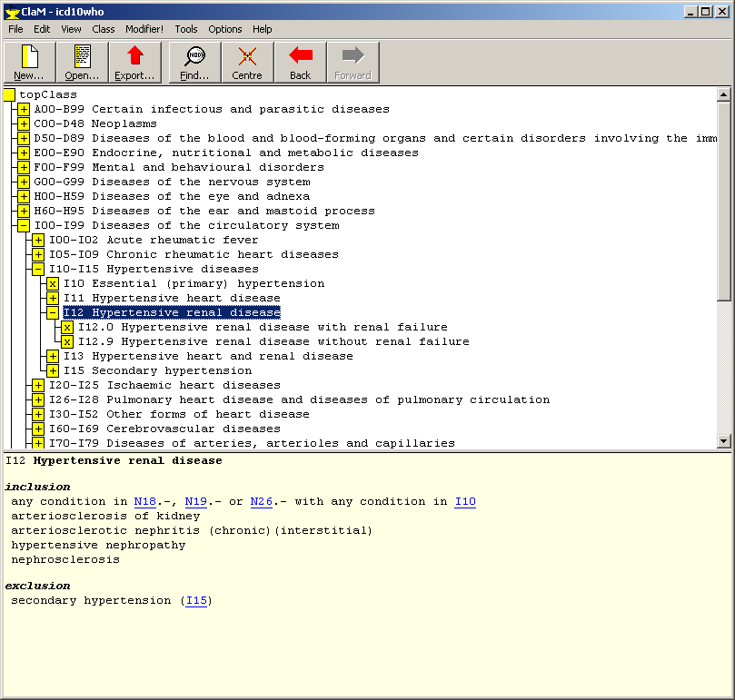
Task: Click the leaf icon beside I12.0
Action: (67, 327)
